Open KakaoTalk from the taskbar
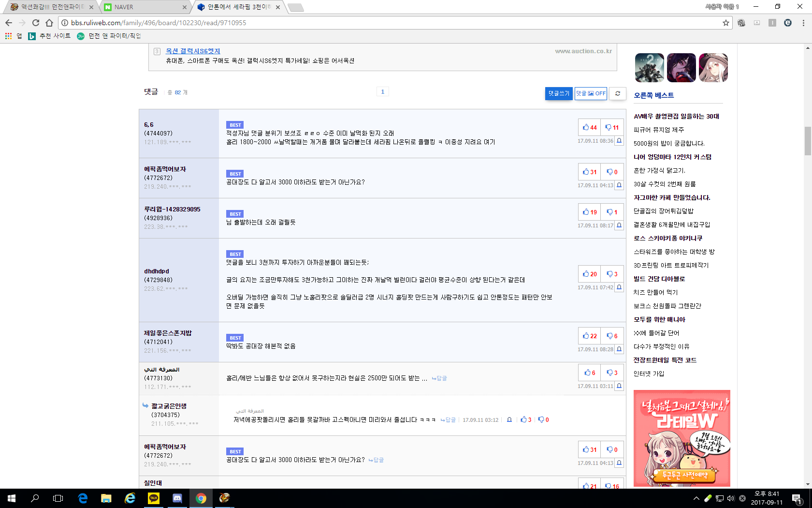This screenshot has height=508, width=812. [x=154, y=498]
